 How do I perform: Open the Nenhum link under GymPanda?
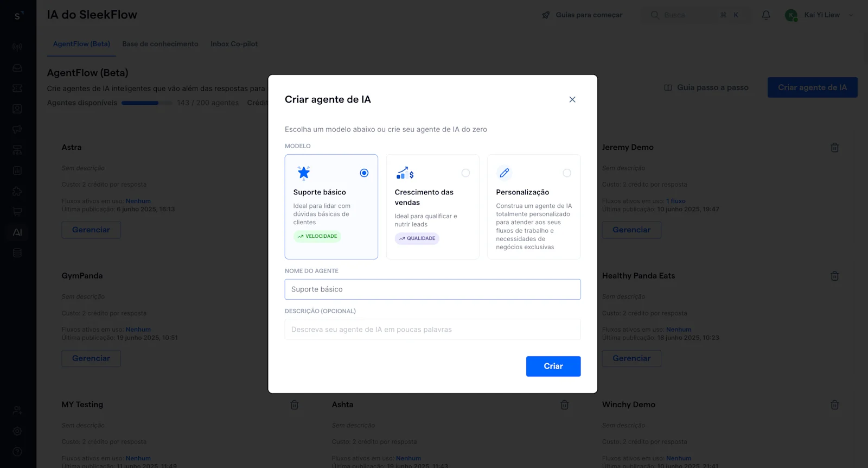pos(138,330)
